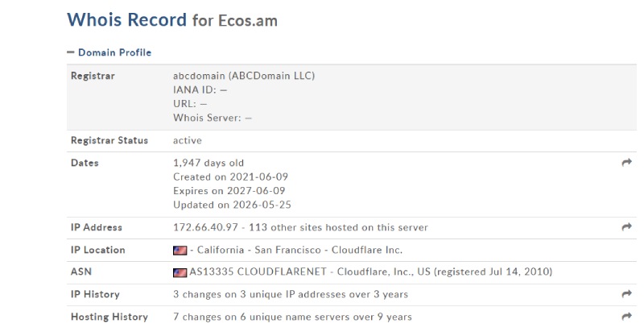Open share arrow in Dates row
Viewport: 644px width, 336px height.
coord(626,163)
